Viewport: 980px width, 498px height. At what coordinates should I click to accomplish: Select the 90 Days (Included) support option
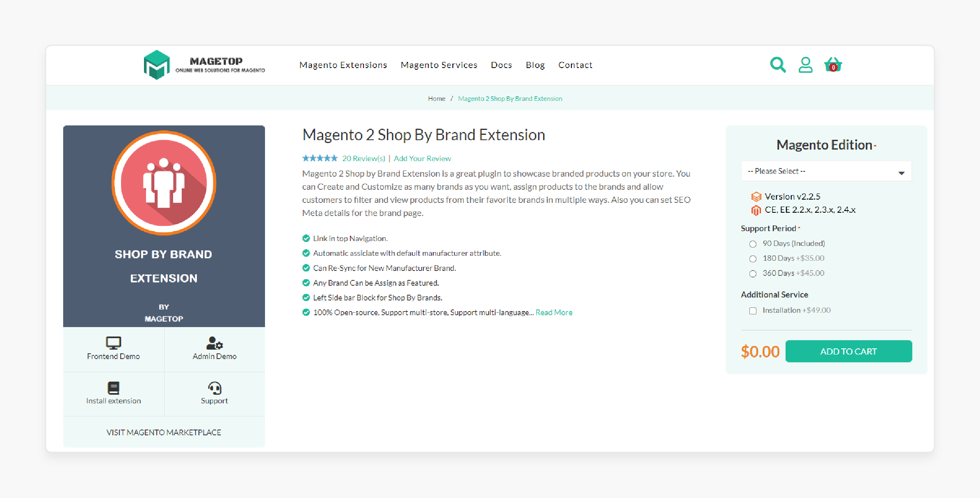pos(753,244)
